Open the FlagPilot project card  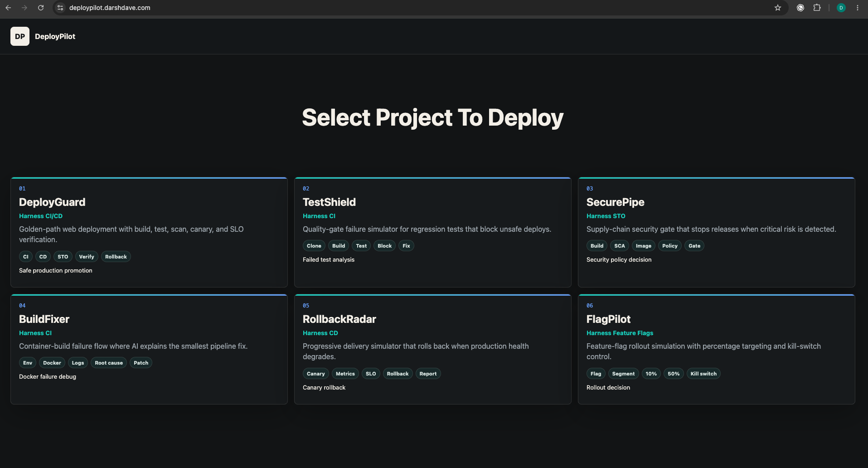[717, 349]
